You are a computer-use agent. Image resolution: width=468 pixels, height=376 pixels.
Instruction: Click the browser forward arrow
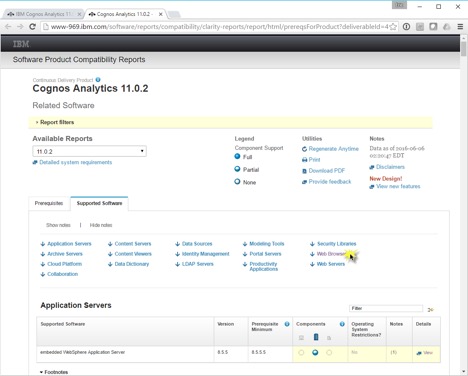20,27
